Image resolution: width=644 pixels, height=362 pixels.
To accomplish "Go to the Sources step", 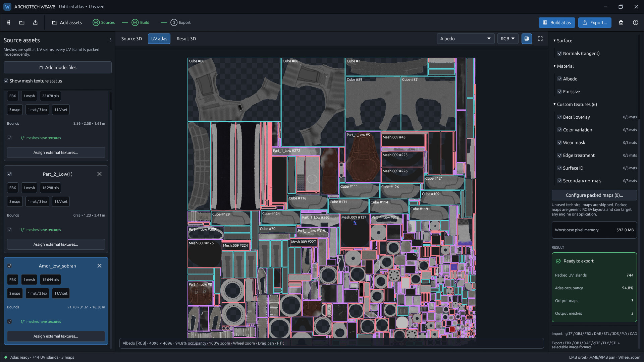I will pos(104,22).
